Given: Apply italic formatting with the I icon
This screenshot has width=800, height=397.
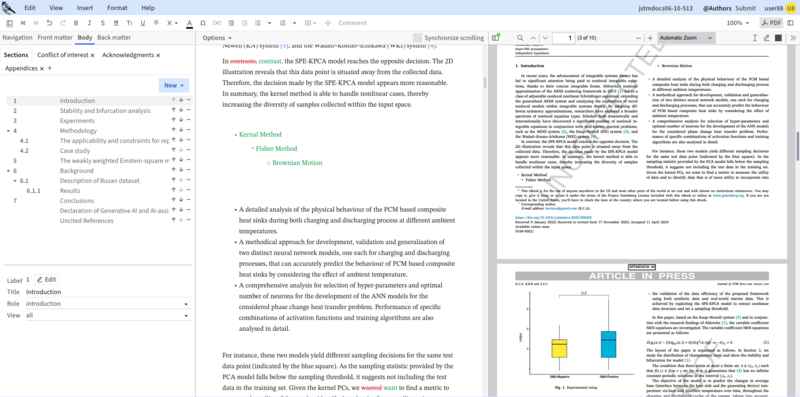Looking at the screenshot, I should point(89,23).
